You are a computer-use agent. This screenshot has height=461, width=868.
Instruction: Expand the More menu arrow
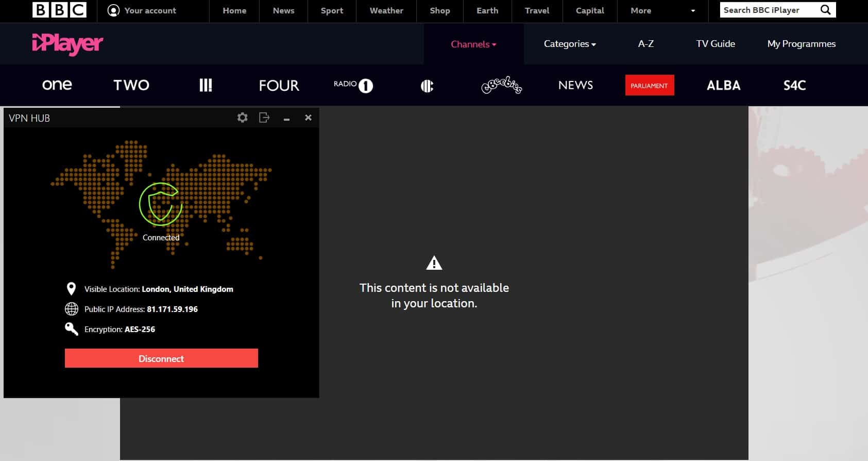693,11
